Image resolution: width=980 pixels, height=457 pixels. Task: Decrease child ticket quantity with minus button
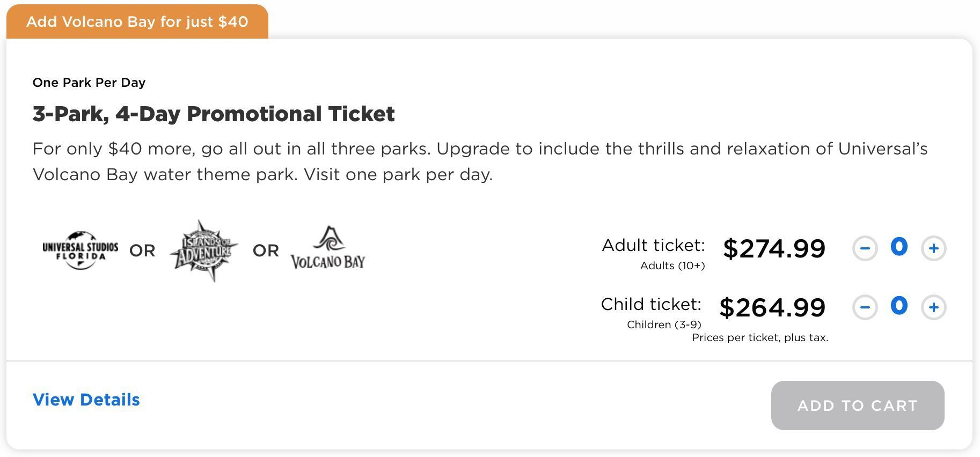tap(865, 307)
